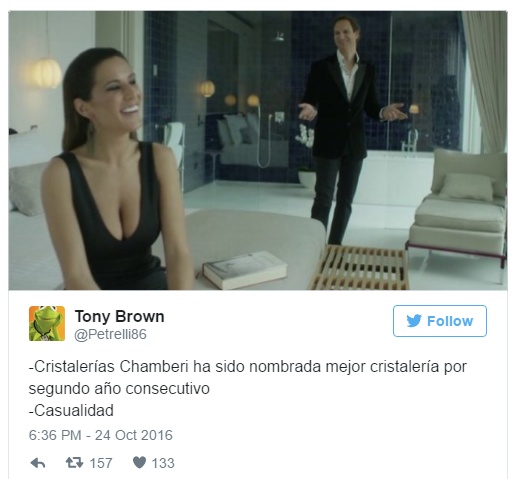Open Tony Brown's profile name link
The image size is (517, 479).
(119, 316)
